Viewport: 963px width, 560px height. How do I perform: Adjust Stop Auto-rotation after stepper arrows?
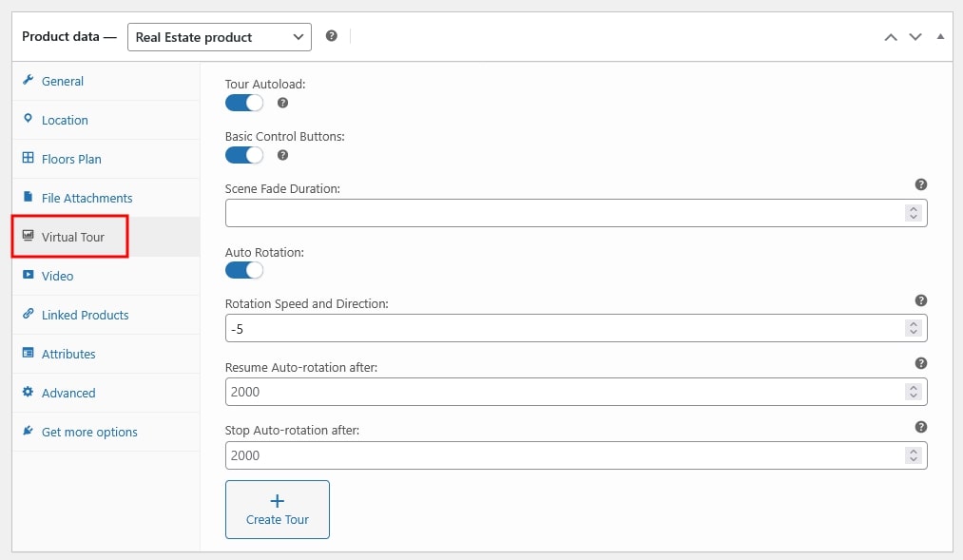(914, 455)
